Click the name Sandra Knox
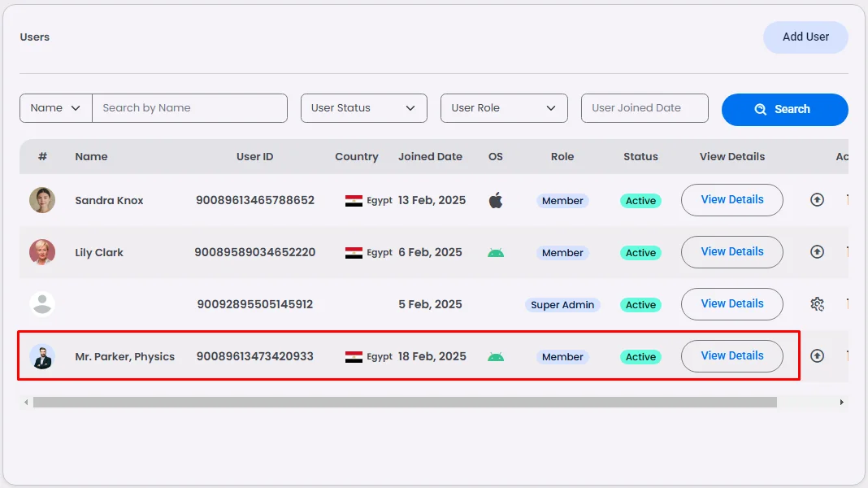The width and height of the screenshot is (868, 488). point(109,201)
